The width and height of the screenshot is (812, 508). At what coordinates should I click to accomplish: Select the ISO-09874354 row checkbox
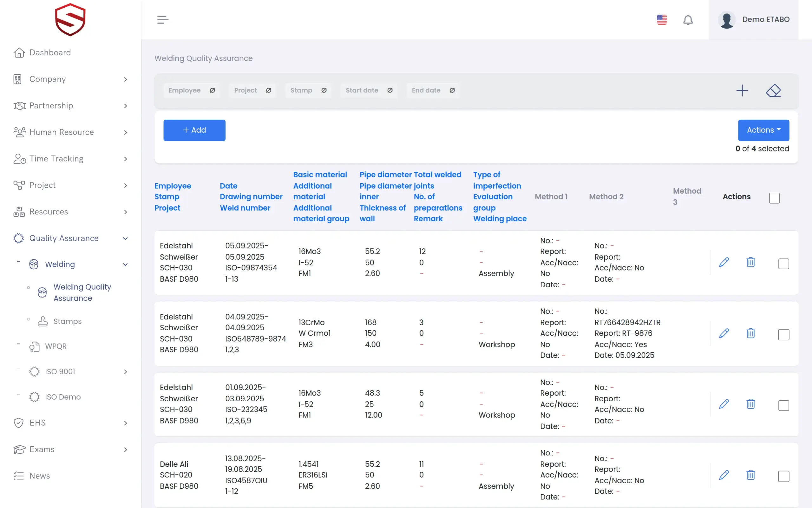pos(783,264)
